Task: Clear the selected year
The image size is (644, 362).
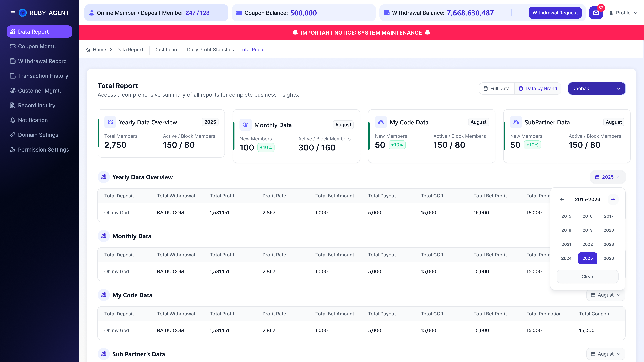Action: (587, 277)
